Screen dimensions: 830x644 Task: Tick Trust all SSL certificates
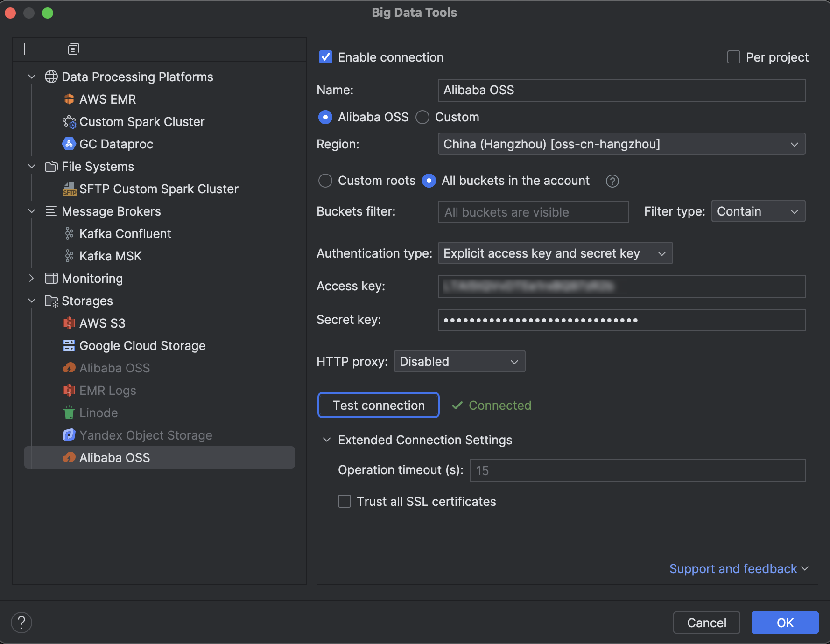click(345, 502)
